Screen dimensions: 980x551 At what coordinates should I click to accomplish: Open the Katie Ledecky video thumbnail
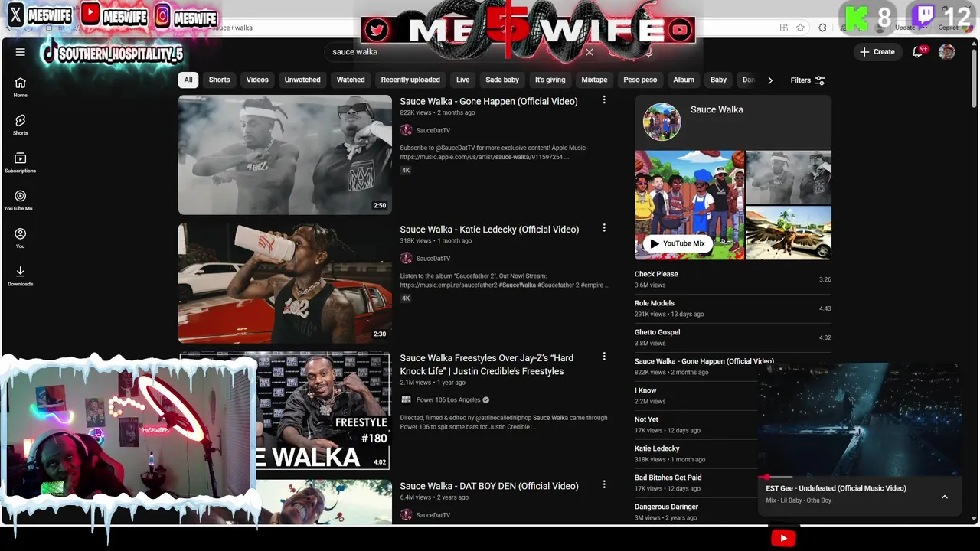click(x=285, y=283)
